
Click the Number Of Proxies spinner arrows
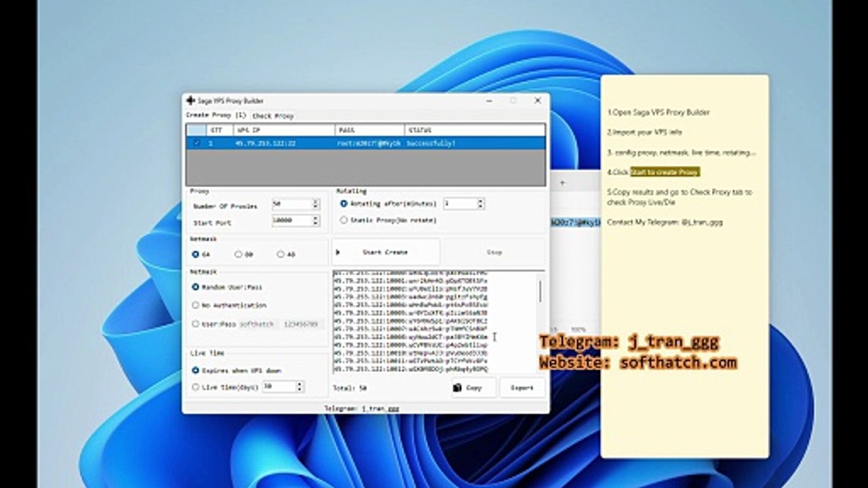pyautogui.click(x=315, y=204)
